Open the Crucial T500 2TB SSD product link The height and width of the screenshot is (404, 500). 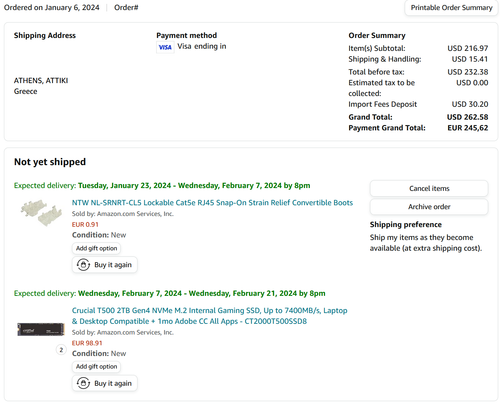[210, 316]
